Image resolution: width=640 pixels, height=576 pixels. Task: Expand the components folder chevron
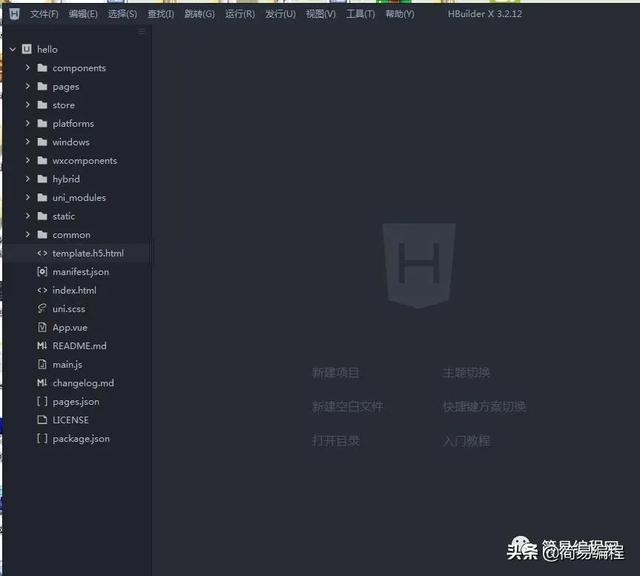point(28,67)
